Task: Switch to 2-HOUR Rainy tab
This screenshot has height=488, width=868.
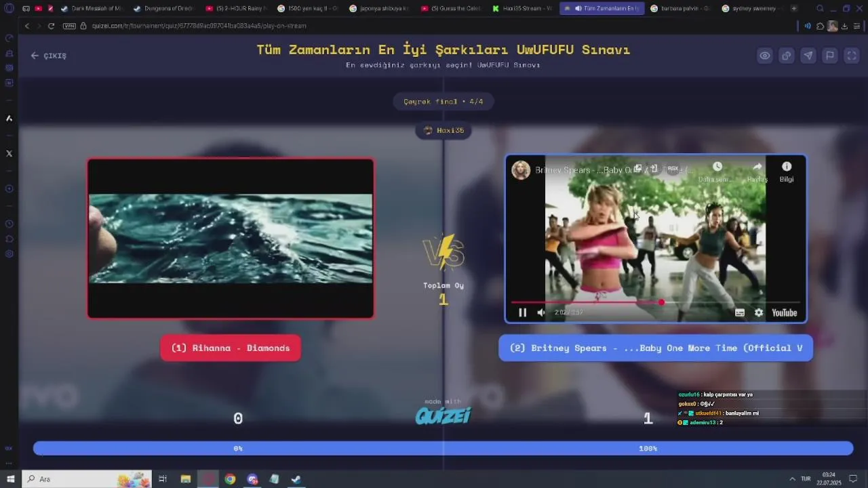Action: coord(237,8)
